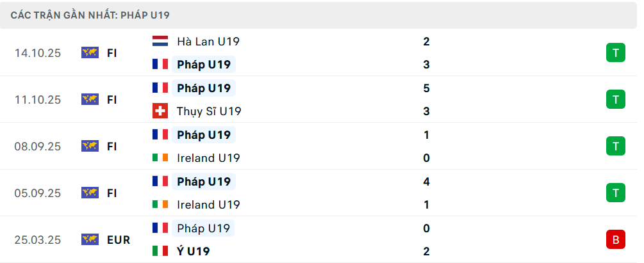
Task: Click the 25.03.25 match date
Action: [38, 240]
